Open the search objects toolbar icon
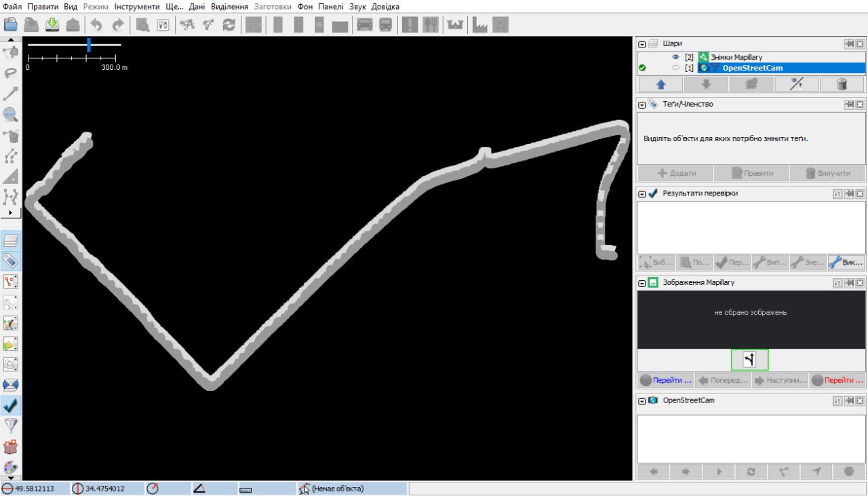The height and width of the screenshot is (496, 868). click(142, 25)
